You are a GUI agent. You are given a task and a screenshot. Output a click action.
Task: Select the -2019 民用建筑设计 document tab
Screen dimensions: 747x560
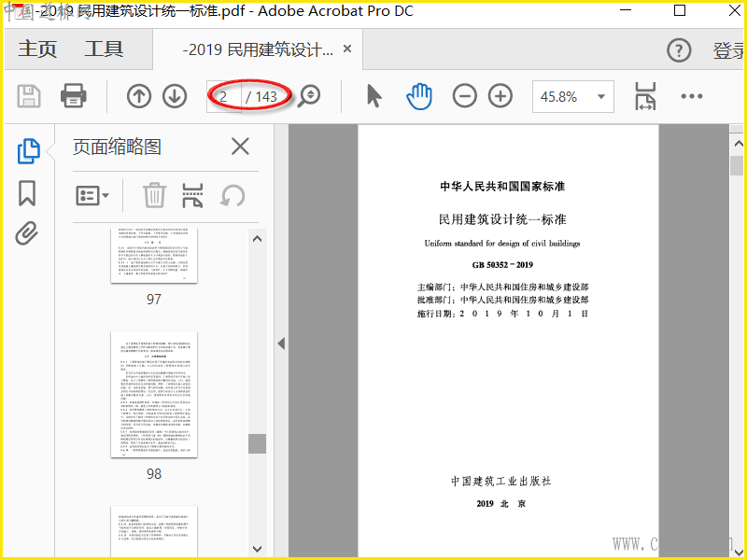coord(258,49)
